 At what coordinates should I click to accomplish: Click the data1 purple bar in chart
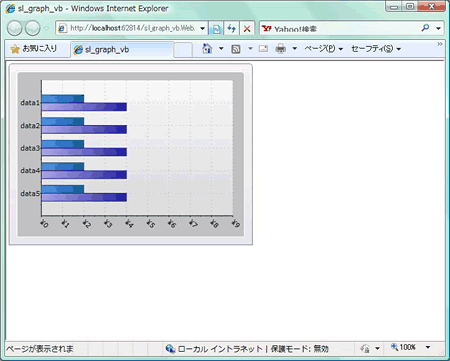click(84, 107)
